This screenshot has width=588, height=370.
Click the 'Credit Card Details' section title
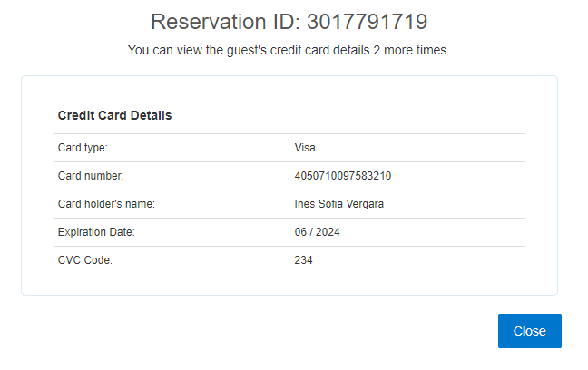(114, 116)
